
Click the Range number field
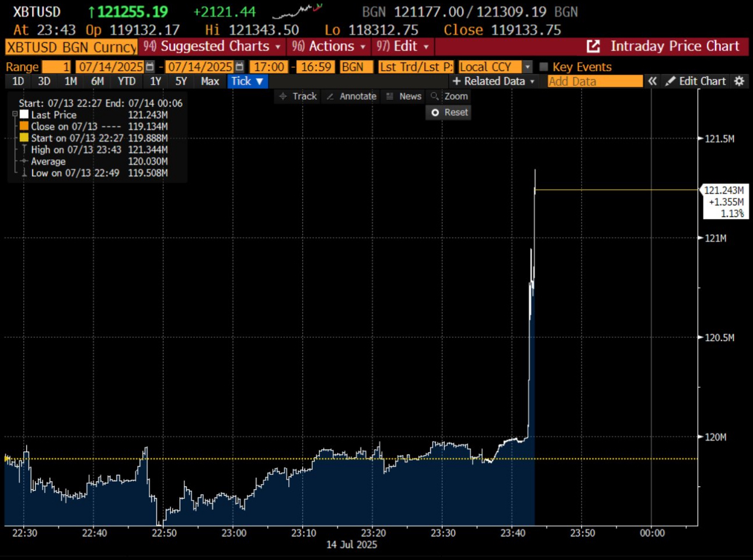pyautogui.click(x=57, y=67)
